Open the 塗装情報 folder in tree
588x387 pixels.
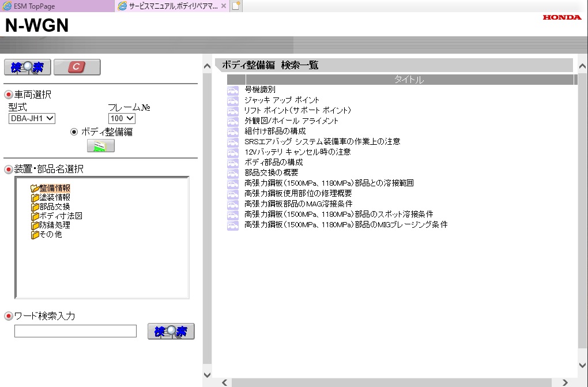pyautogui.click(x=51, y=197)
